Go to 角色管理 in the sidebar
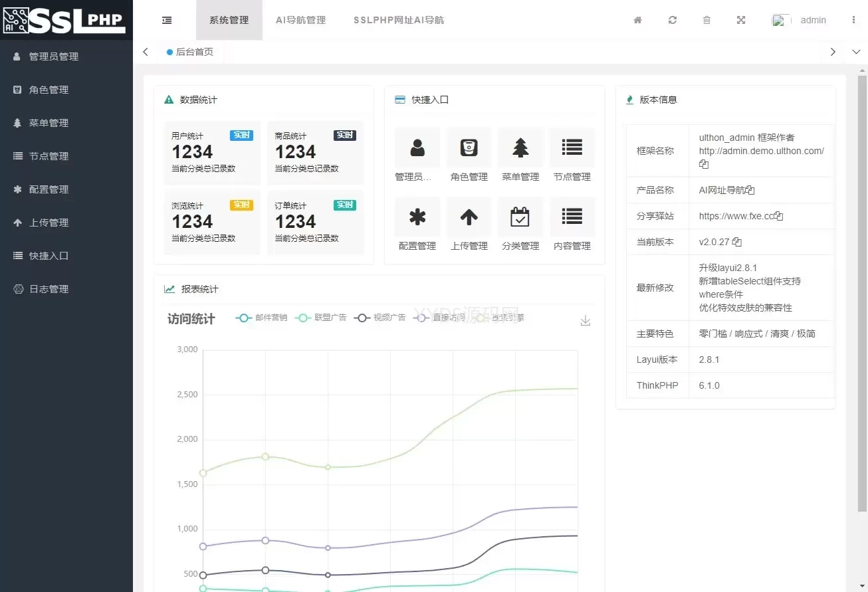The height and width of the screenshot is (592, 868). (x=49, y=90)
